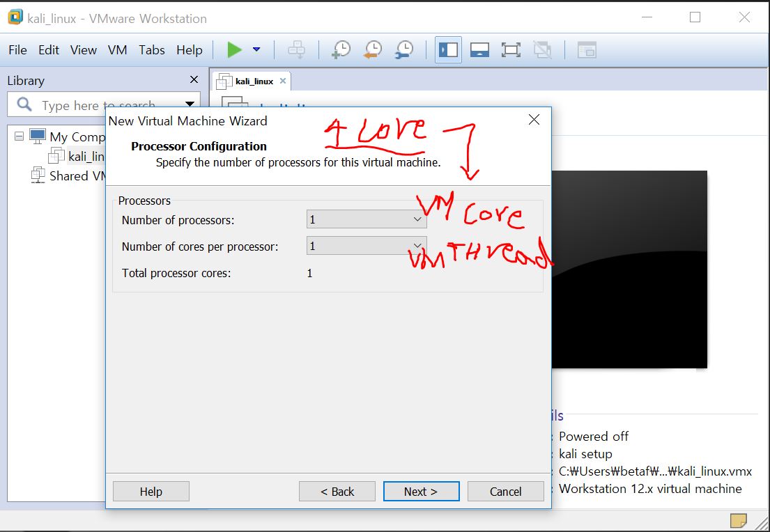The height and width of the screenshot is (532, 770).
Task: Click the grayed Send Ctrl+Alt+Del toolbar icon
Action: pos(297,49)
